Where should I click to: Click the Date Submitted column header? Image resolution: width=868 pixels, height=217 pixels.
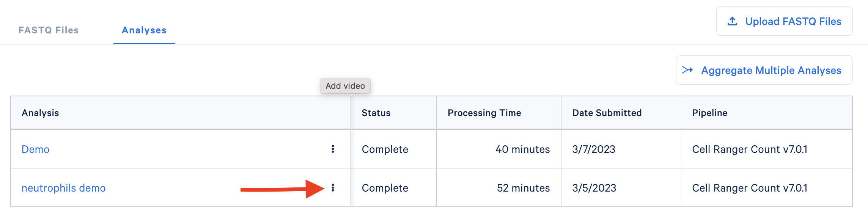(x=607, y=113)
